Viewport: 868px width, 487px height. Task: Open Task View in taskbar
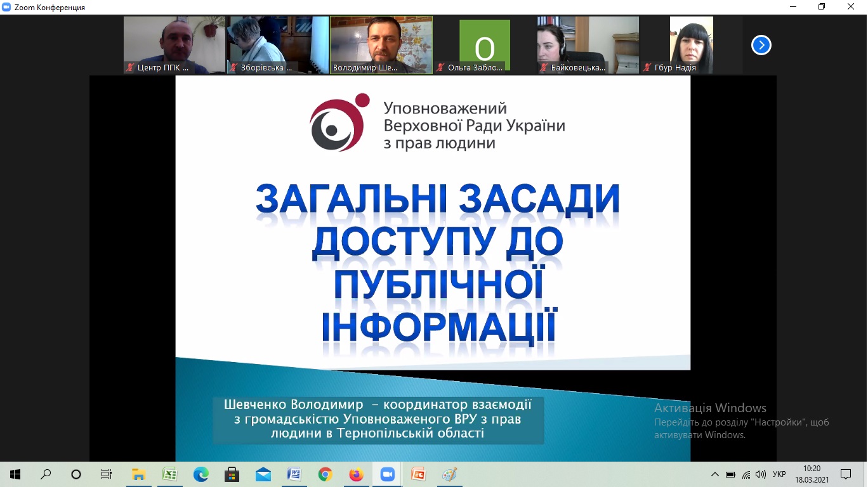click(x=107, y=474)
